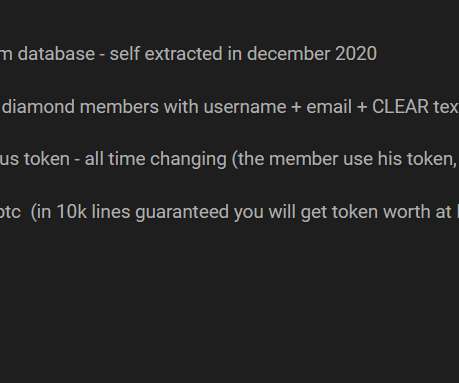
Task: Click the word "member" inside the parenthesis
Action: tap(303, 159)
